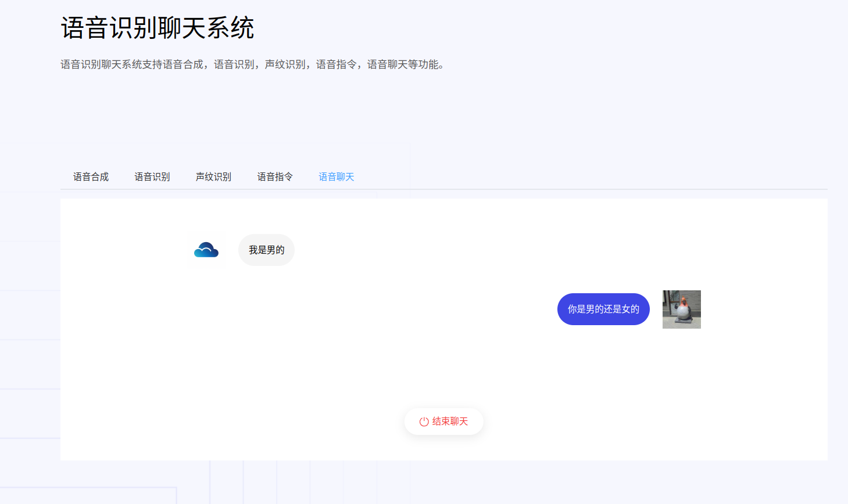Click 语音合成 within the description sentence

183,64
